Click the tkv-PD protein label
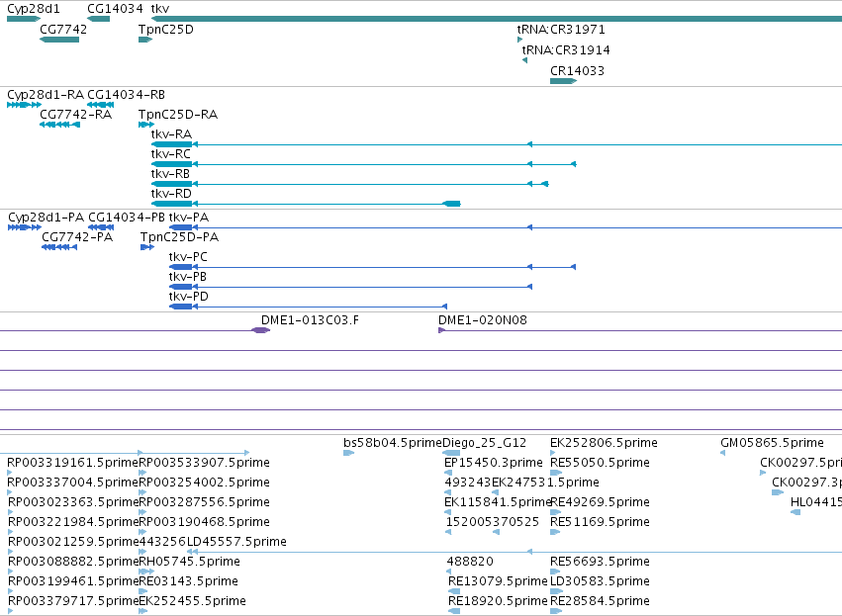842x616 pixels. point(188,297)
